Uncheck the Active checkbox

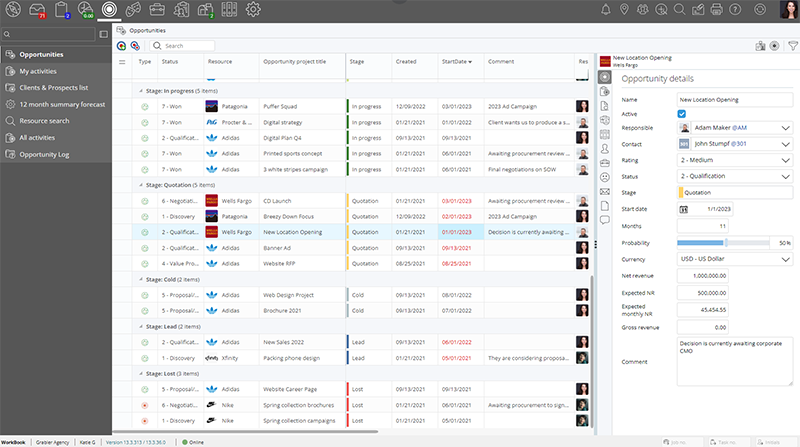click(x=682, y=114)
